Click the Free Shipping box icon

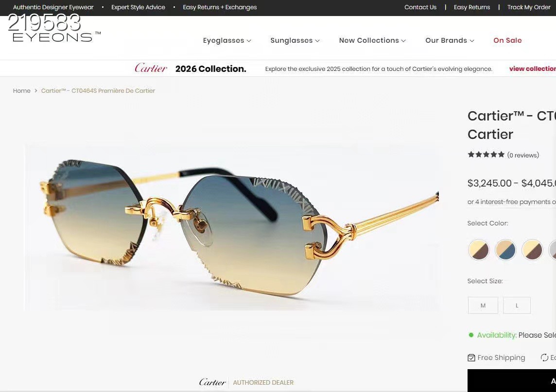coord(471,358)
